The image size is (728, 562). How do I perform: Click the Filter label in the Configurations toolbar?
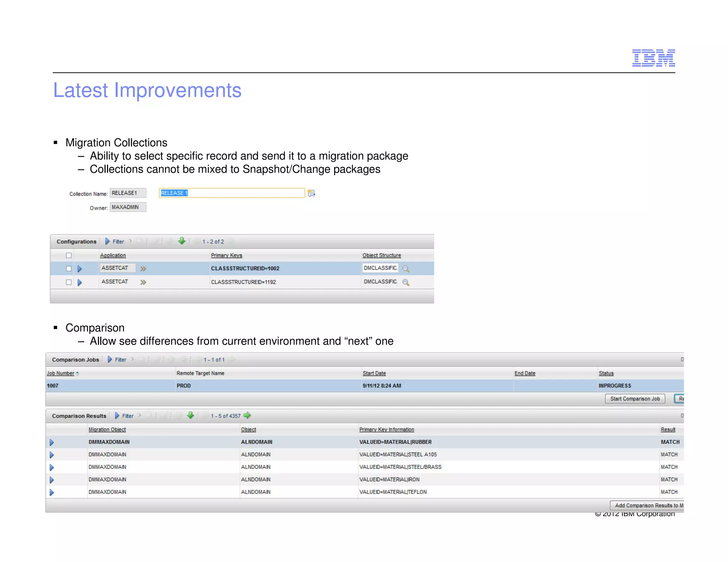[x=118, y=242]
